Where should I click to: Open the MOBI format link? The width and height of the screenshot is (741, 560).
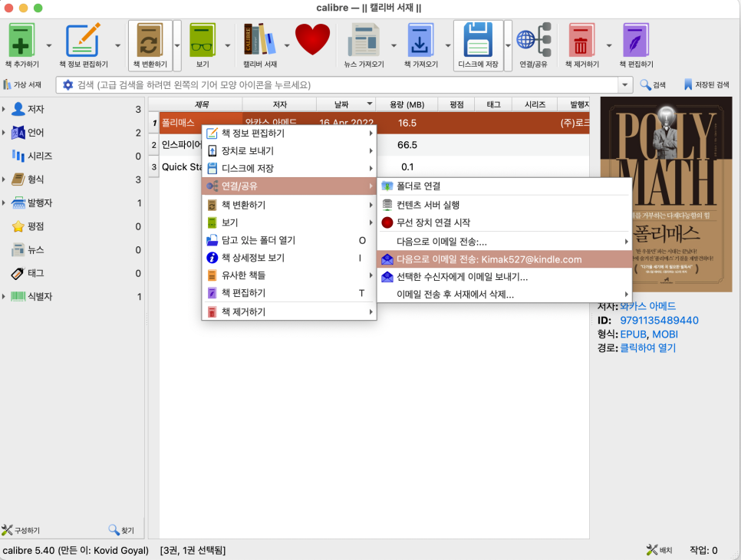coord(665,334)
